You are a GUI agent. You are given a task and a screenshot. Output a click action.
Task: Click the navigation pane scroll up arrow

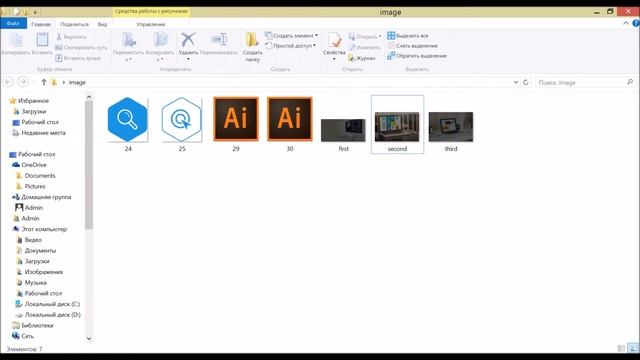pos(89,97)
